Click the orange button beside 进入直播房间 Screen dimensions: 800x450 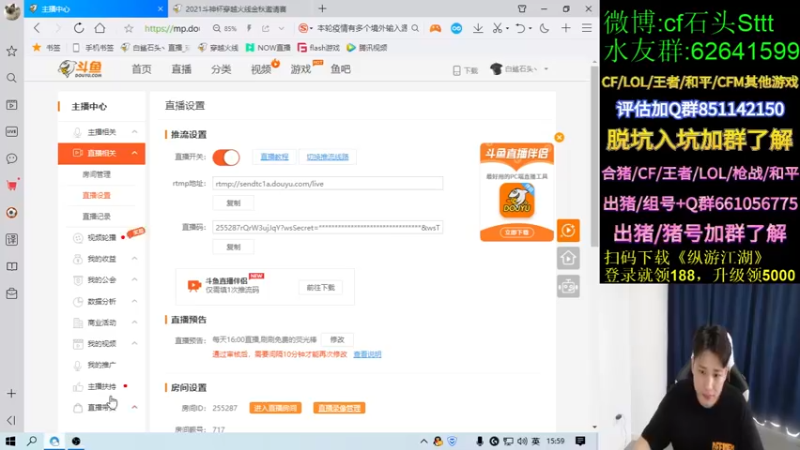339,408
